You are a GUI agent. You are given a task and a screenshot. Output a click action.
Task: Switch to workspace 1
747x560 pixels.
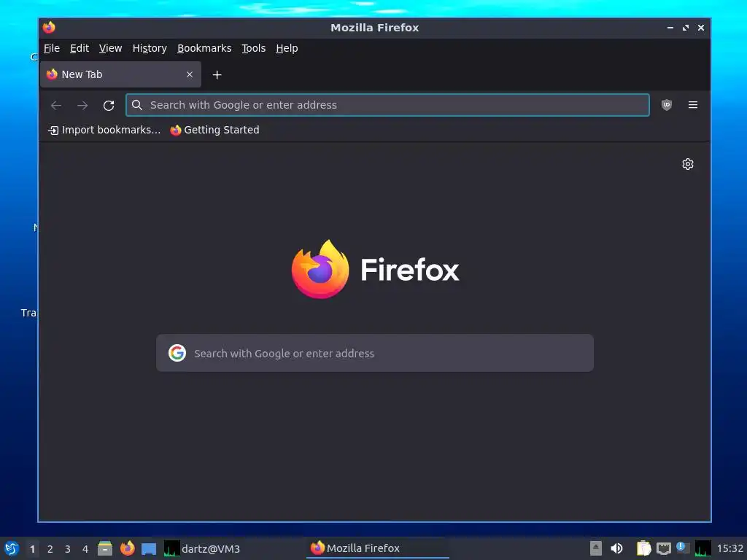pyautogui.click(x=32, y=549)
